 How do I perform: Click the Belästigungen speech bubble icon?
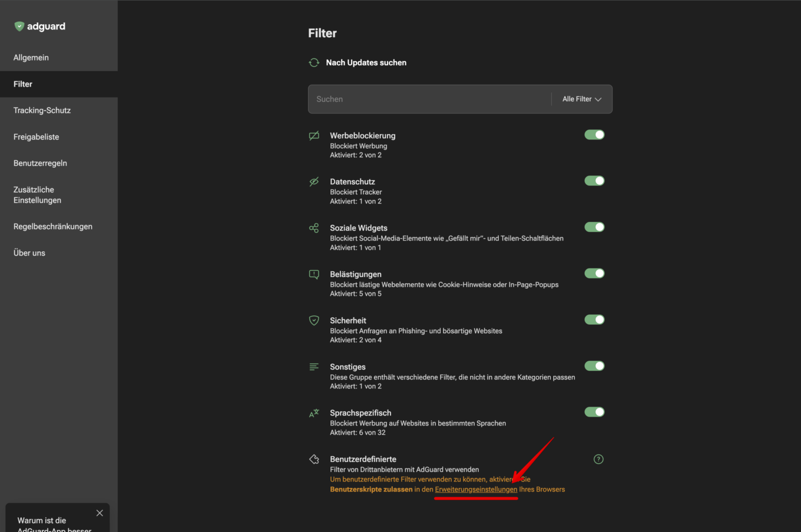tap(314, 274)
